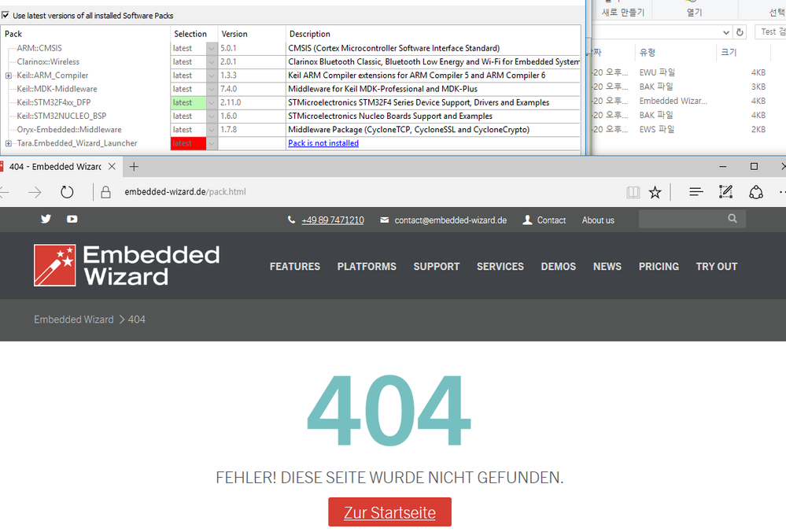Image resolution: width=786 pixels, height=532 pixels.
Task: Select the Oryx-Embedded::Middleware pack row
Action: coord(291,129)
